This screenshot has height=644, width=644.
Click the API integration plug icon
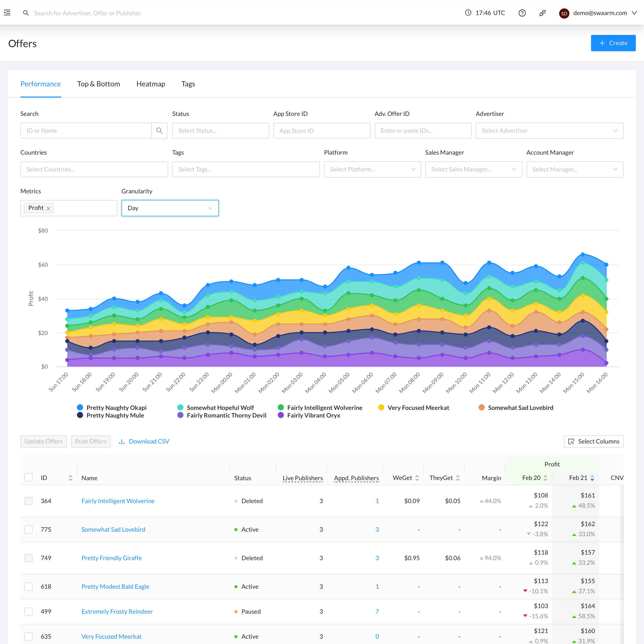(x=542, y=13)
